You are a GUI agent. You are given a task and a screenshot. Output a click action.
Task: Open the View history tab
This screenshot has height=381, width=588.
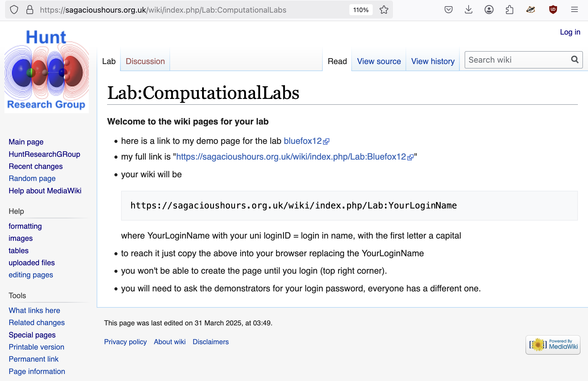(433, 61)
